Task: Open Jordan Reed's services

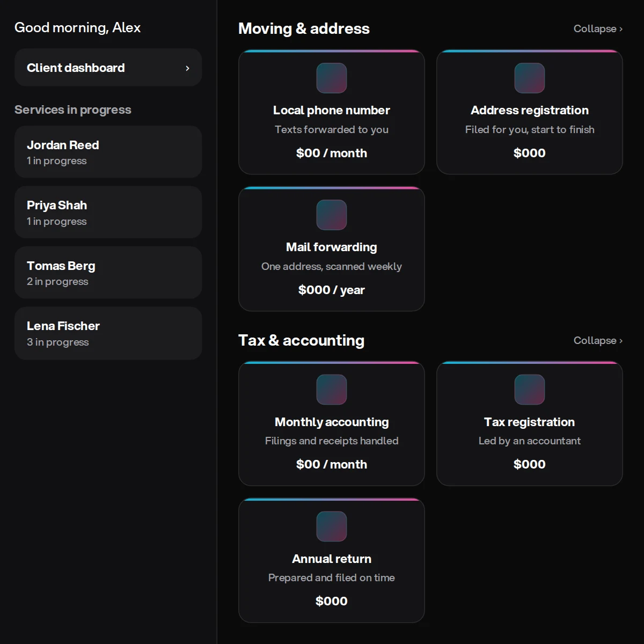Action: coord(108,152)
